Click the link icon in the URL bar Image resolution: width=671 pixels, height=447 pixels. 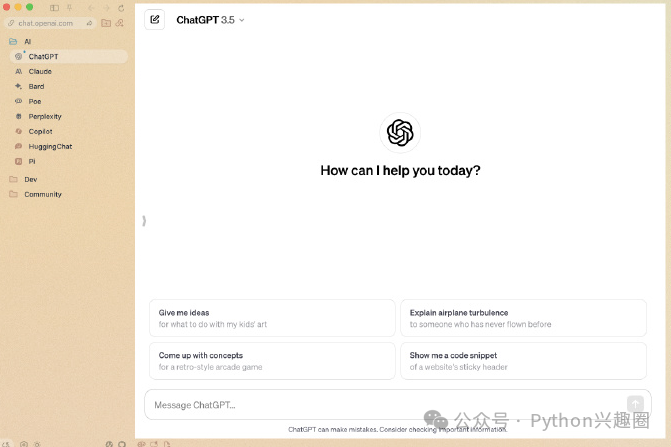coord(11,23)
